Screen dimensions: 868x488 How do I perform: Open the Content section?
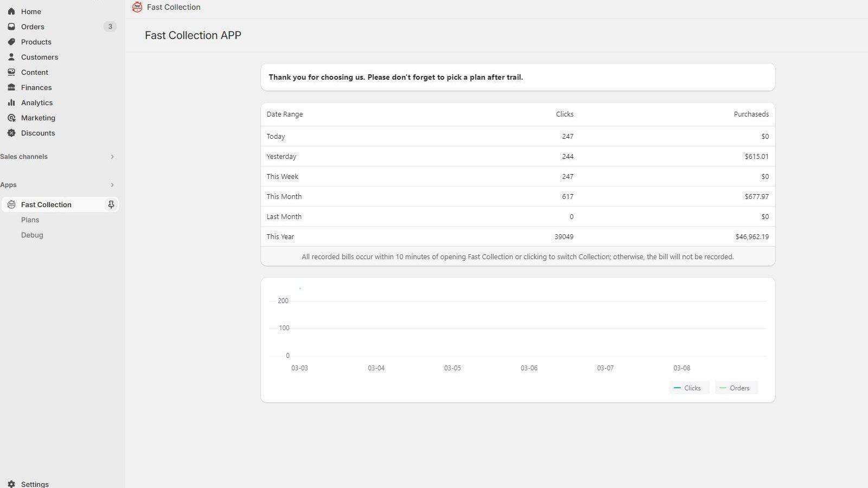click(11, 72)
